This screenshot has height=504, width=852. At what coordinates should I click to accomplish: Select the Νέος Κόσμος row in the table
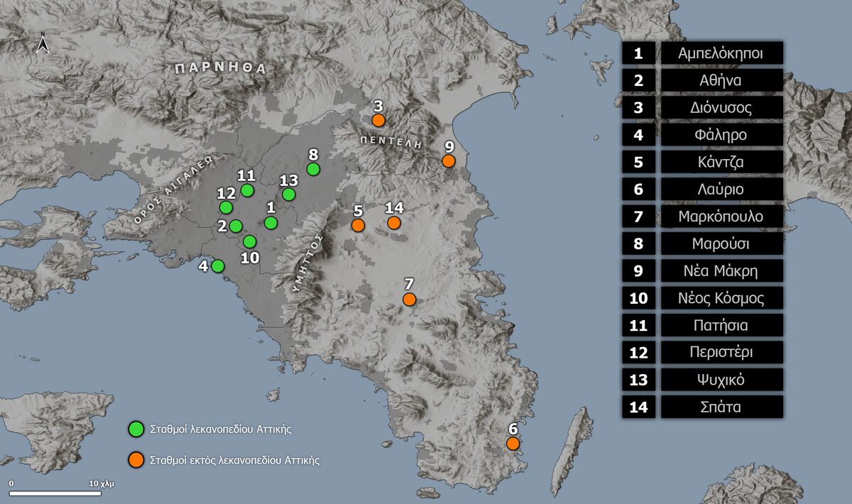pyautogui.click(x=720, y=298)
